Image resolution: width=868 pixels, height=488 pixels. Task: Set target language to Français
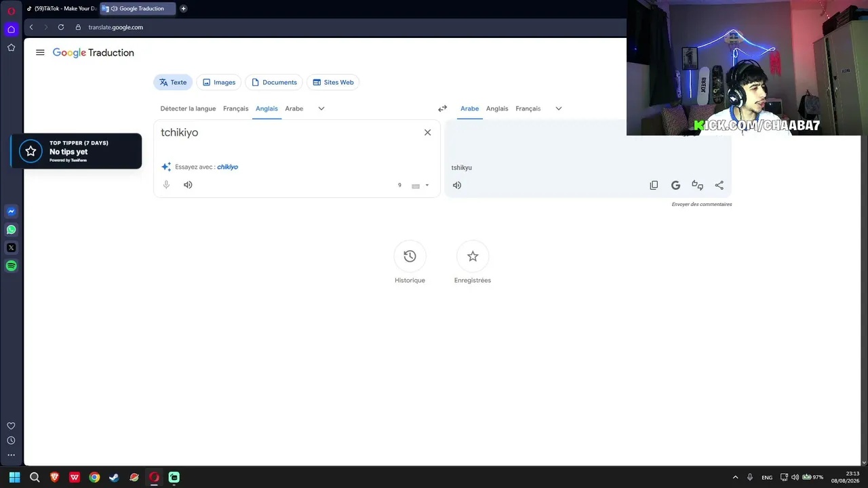tap(528, 108)
